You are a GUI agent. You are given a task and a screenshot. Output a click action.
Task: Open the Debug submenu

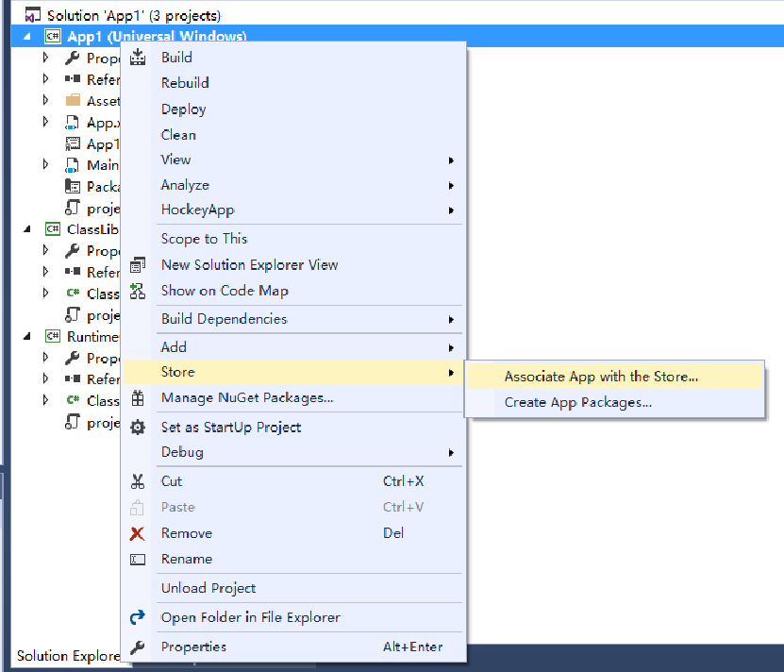295,452
